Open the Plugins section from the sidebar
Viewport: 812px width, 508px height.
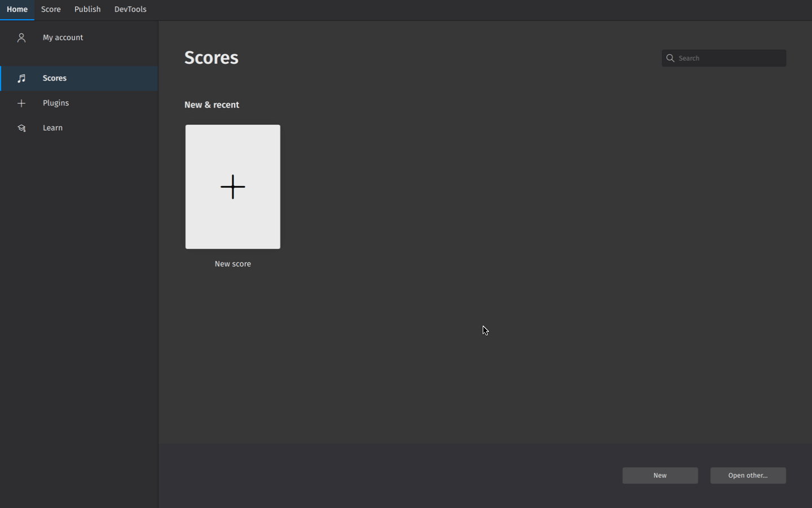(x=56, y=103)
